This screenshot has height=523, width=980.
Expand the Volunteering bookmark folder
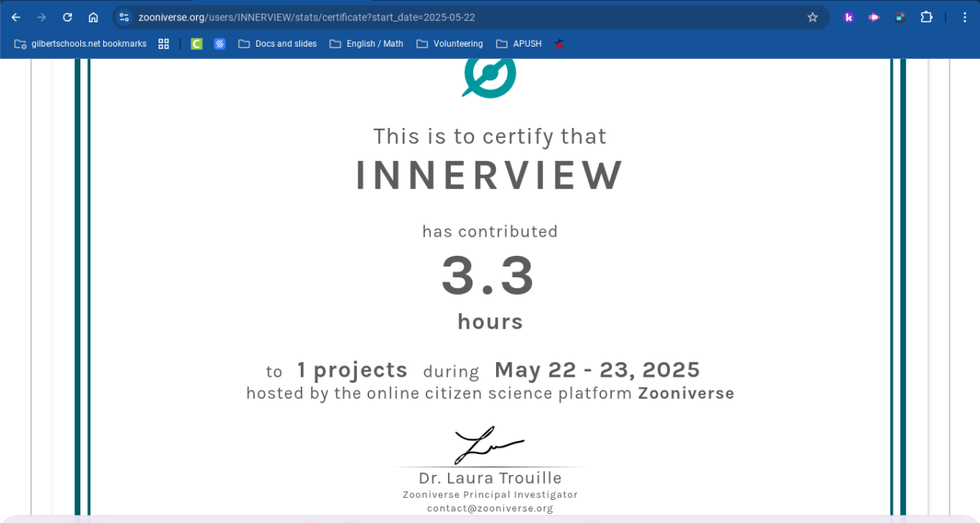tap(449, 44)
